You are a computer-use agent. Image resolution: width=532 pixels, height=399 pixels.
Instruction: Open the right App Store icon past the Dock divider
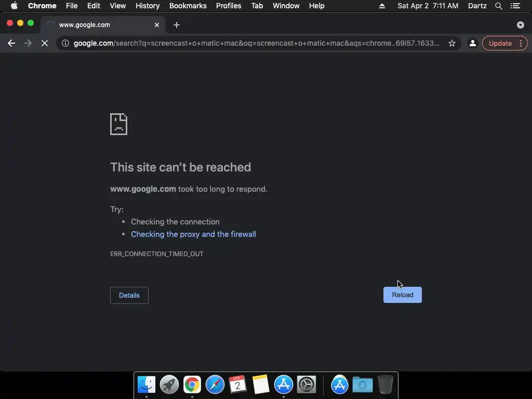[x=340, y=385]
